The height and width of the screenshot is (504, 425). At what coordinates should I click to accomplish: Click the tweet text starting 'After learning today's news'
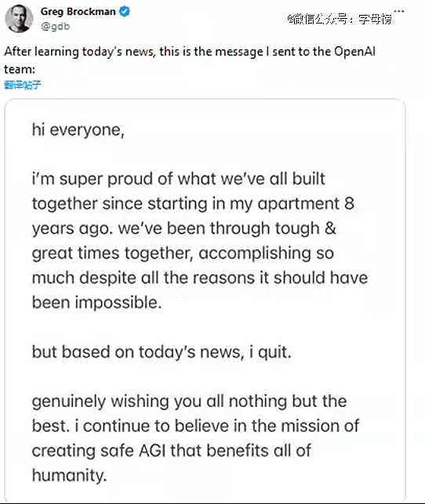pos(189,60)
